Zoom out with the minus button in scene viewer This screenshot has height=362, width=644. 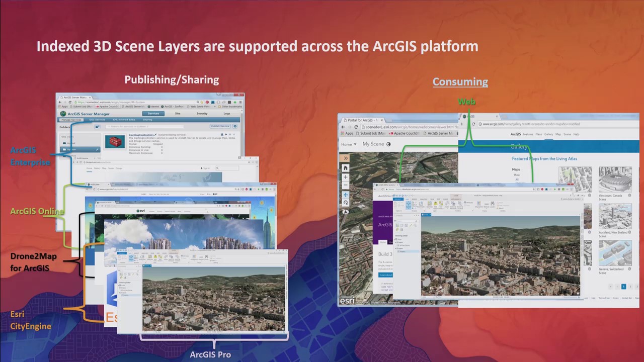pyautogui.click(x=346, y=185)
